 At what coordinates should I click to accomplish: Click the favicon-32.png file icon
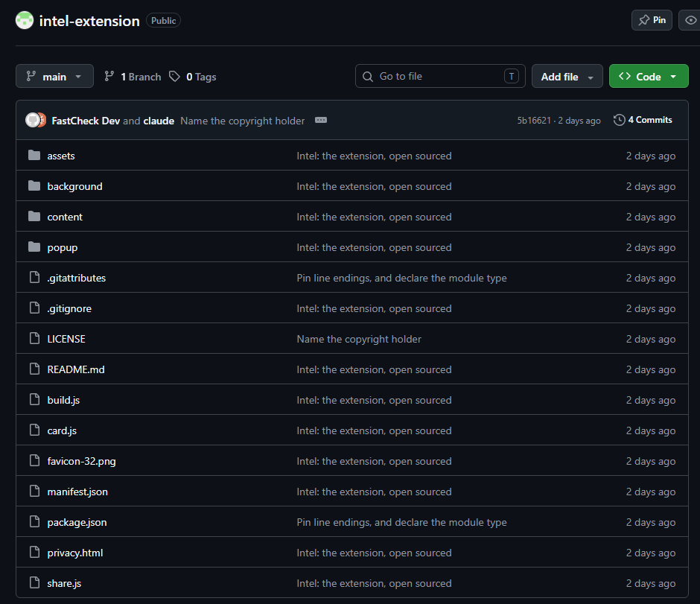coord(34,461)
